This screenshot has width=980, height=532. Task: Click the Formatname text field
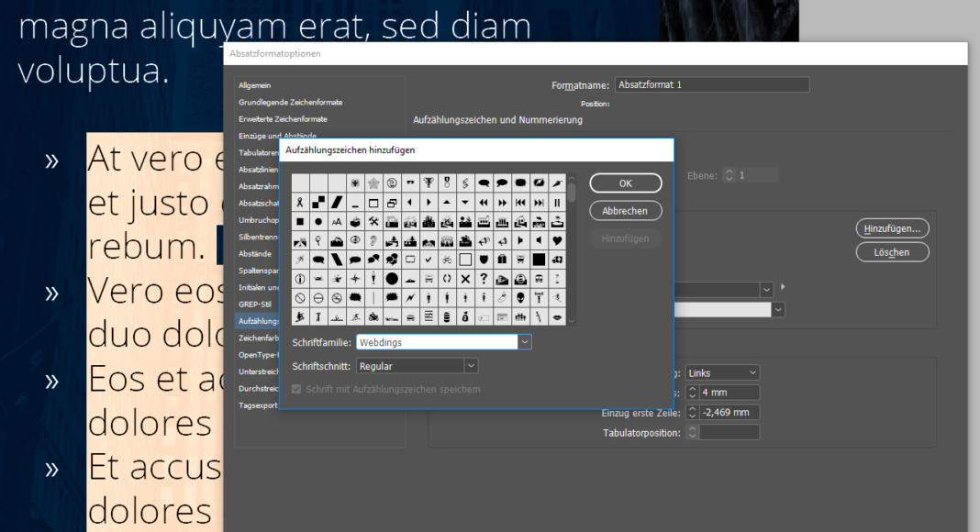click(x=712, y=83)
